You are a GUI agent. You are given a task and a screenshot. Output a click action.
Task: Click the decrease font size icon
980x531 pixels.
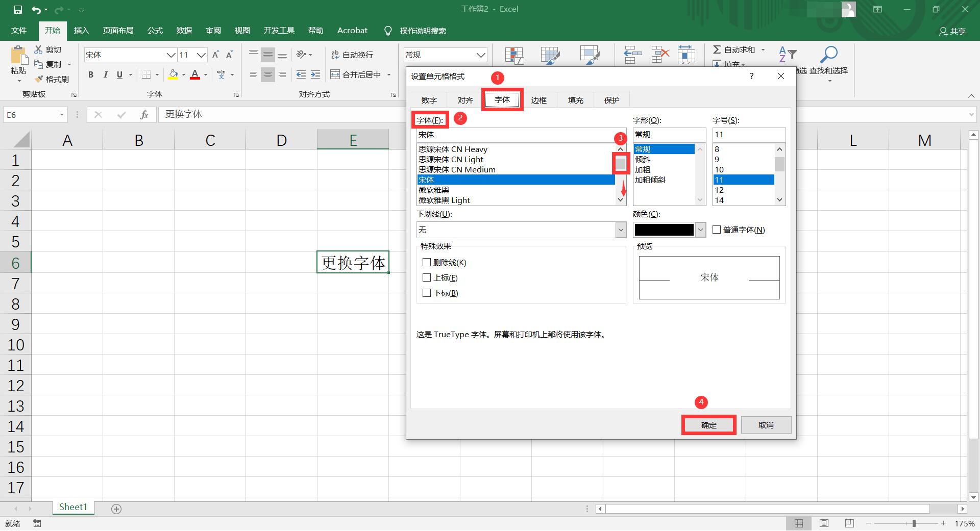coord(230,55)
